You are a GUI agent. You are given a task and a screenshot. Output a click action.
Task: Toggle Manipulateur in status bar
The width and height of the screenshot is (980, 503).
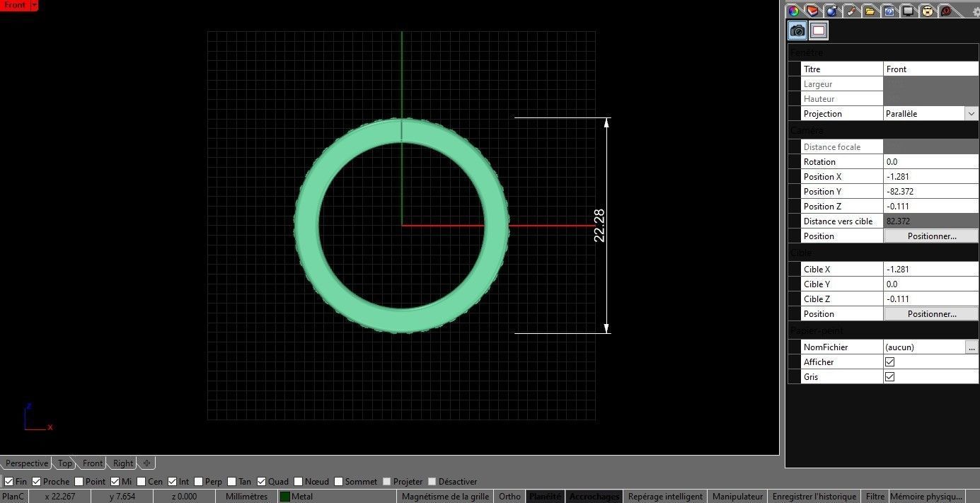(x=737, y=497)
